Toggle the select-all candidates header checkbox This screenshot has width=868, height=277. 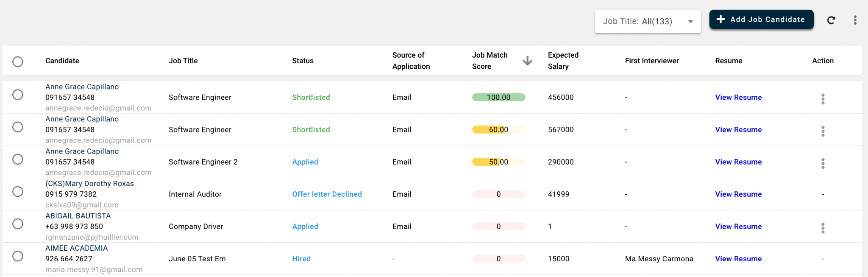point(18,62)
